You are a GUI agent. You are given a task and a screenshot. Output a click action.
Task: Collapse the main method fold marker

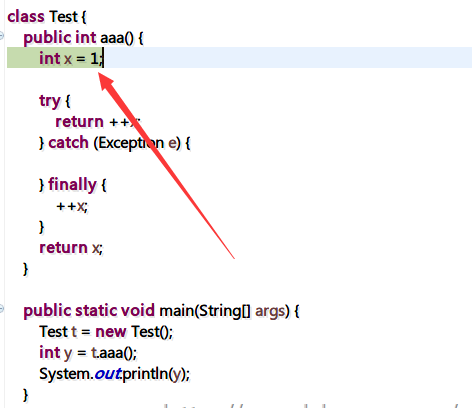click(x=1, y=308)
